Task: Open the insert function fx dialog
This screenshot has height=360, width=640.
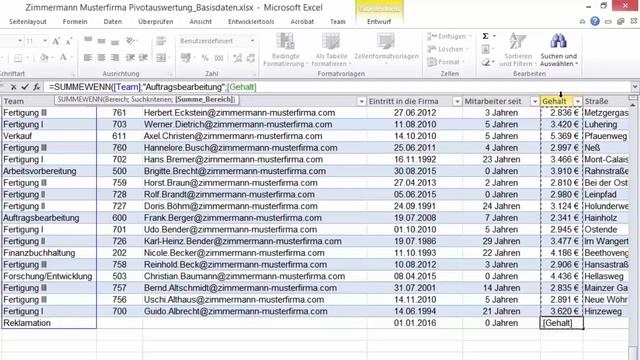Action: (37, 87)
